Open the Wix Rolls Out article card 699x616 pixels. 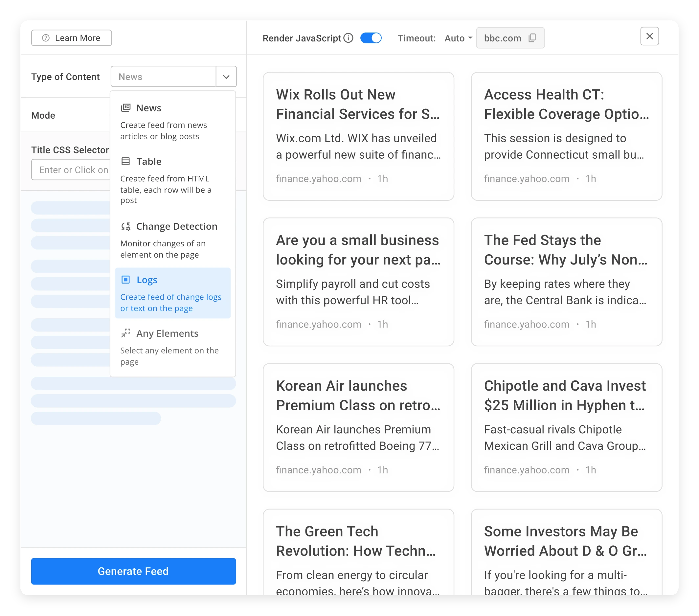pyautogui.click(x=358, y=136)
